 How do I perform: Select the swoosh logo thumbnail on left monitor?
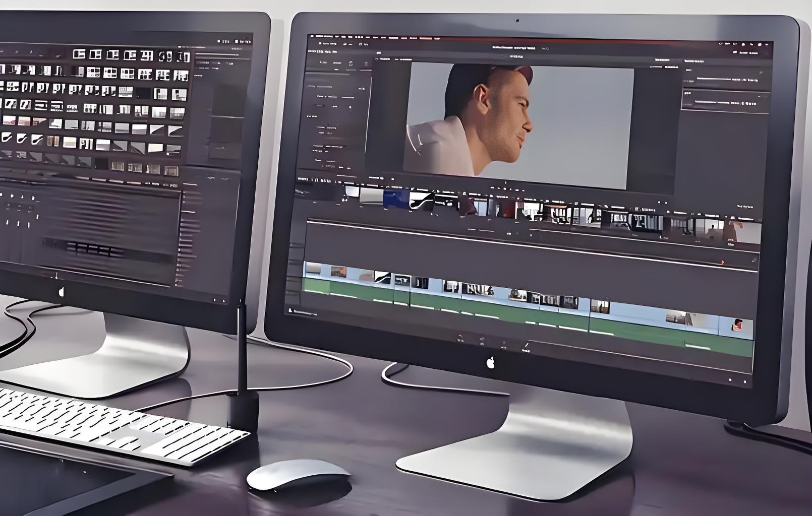pyautogui.click(x=7, y=137)
